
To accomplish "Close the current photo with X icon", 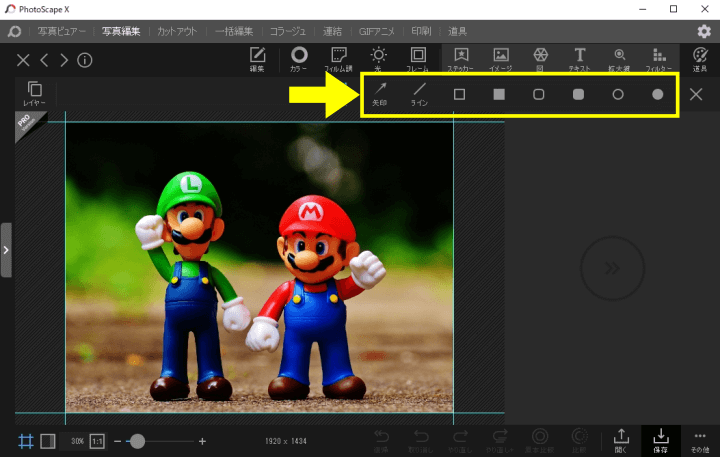I will pyautogui.click(x=23, y=60).
